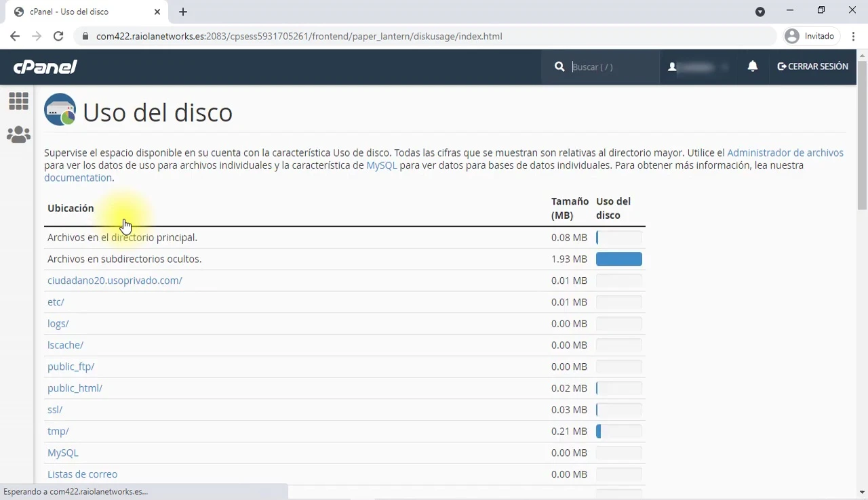Click the Uso del disco disk icon
This screenshot has height=500, width=868.
tap(60, 110)
